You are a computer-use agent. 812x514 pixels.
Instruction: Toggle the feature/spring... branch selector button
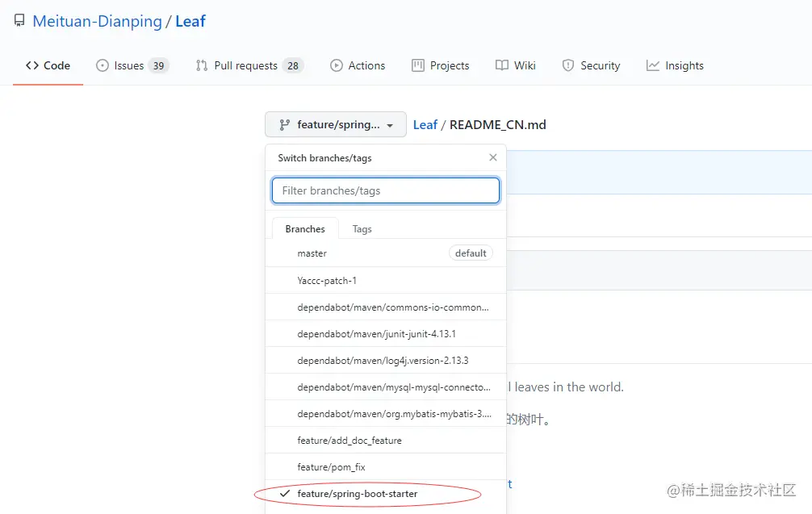(336, 125)
